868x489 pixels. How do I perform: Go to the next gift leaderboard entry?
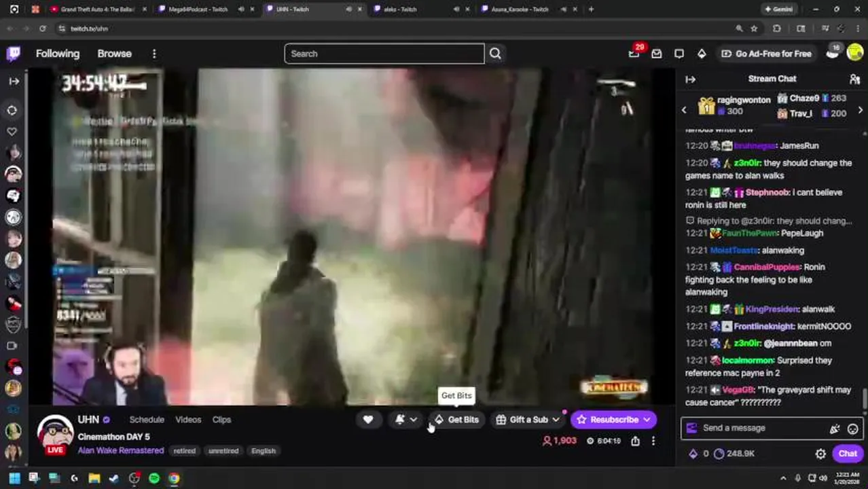pyautogui.click(x=861, y=110)
